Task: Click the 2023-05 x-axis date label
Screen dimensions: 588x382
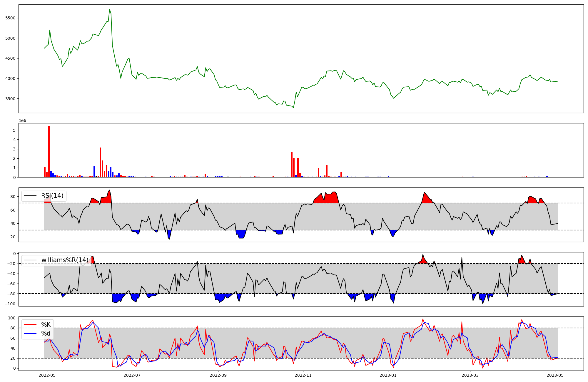Action: [555, 375]
